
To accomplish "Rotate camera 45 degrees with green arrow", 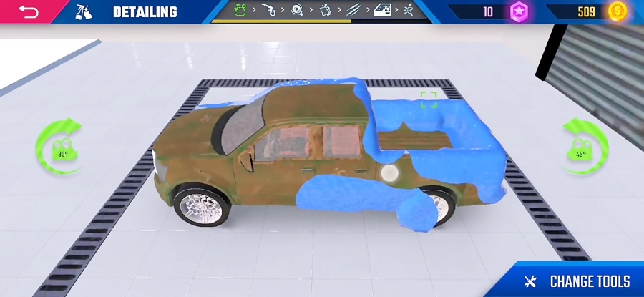I will click(585, 146).
